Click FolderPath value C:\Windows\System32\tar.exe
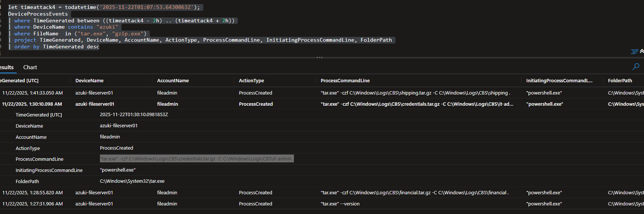The image size is (644, 214). [x=132, y=181]
